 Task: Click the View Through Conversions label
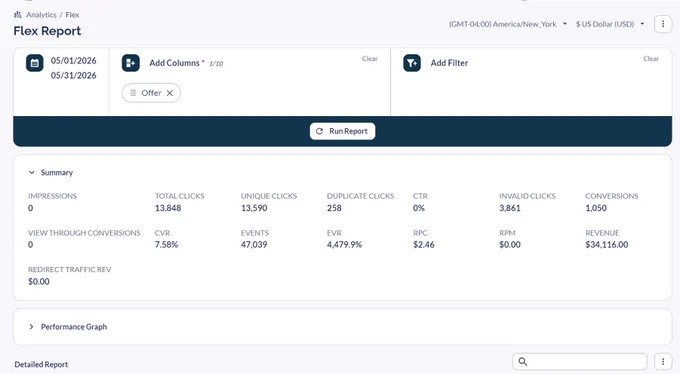coord(84,233)
